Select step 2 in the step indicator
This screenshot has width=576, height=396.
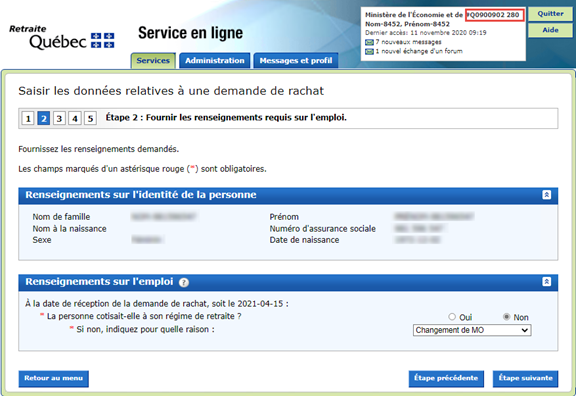[x=44, y=119]
